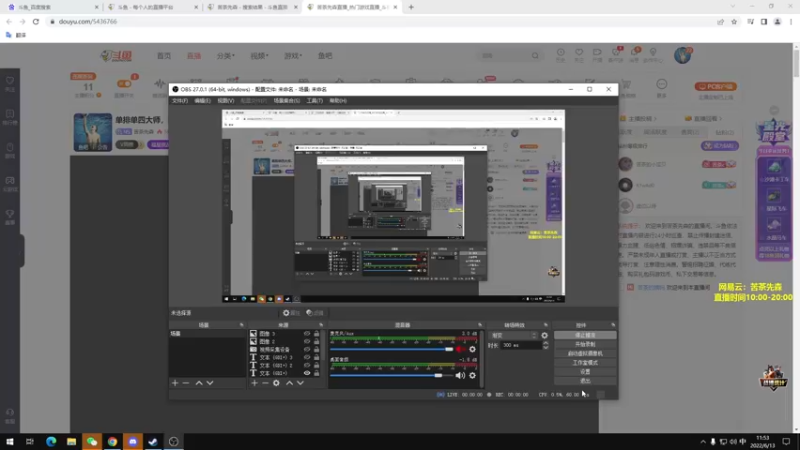Screen dimensions: 800x450
Task: Open the Douyu user avatar menu
Action: (x=682, y=56)
